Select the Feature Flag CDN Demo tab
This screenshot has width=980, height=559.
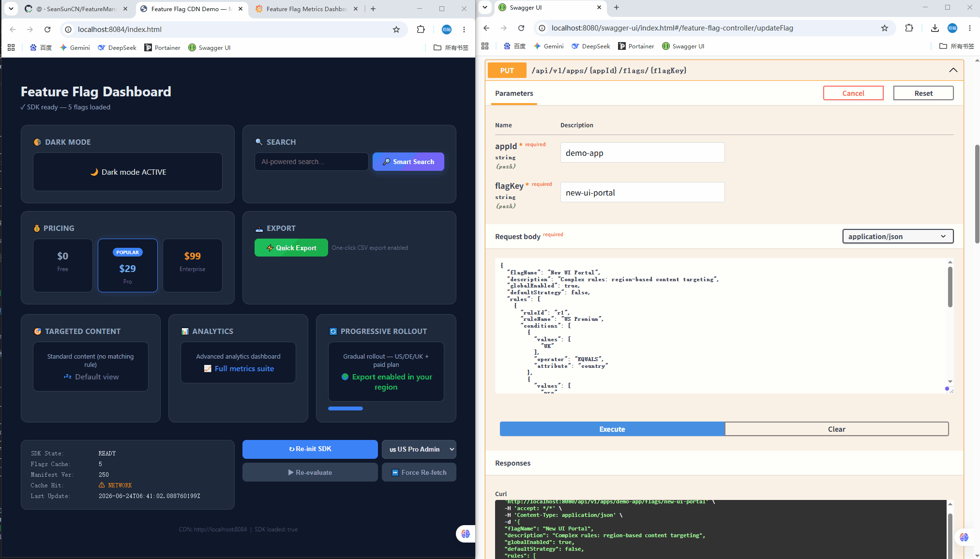191,9
